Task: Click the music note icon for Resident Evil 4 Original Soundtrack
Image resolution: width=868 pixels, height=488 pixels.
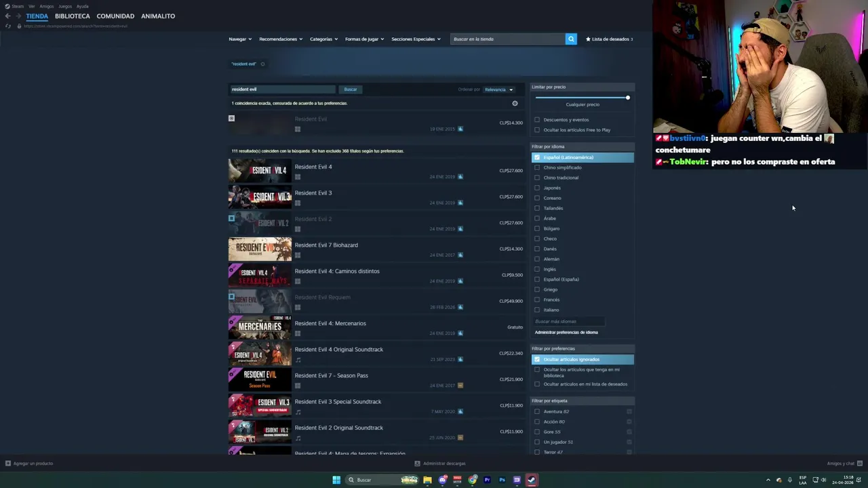Action: [298, 360]
